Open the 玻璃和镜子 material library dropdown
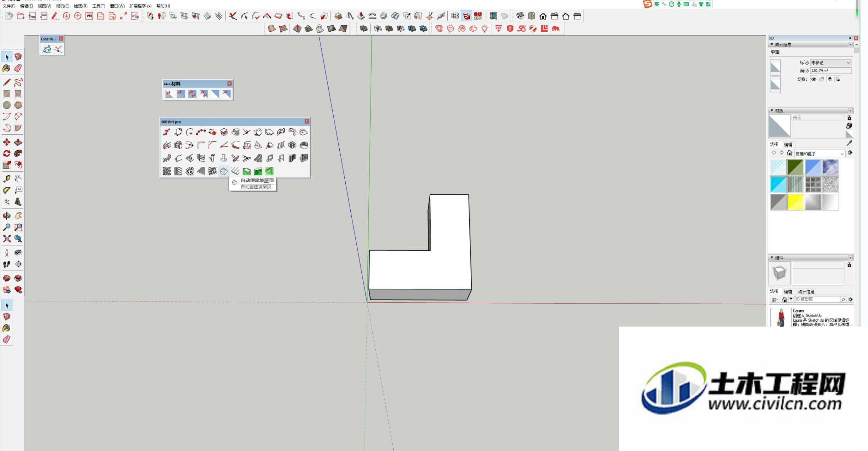The height and width of the screenshot is (451, 868). [x=819, y=154]
